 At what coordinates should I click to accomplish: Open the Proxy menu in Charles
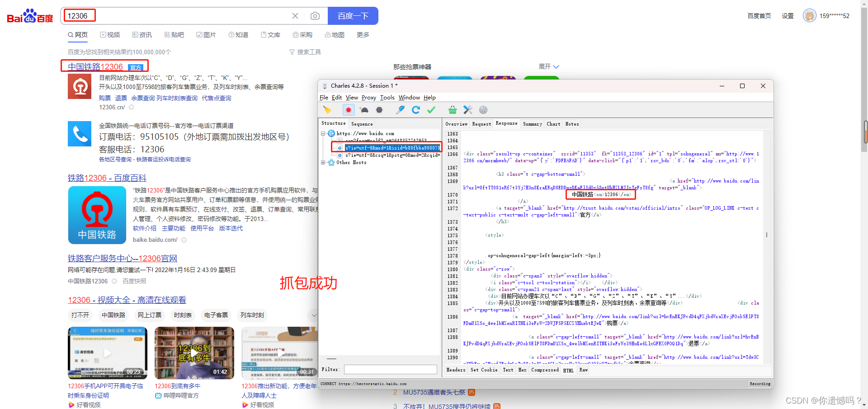coord(368,97)
